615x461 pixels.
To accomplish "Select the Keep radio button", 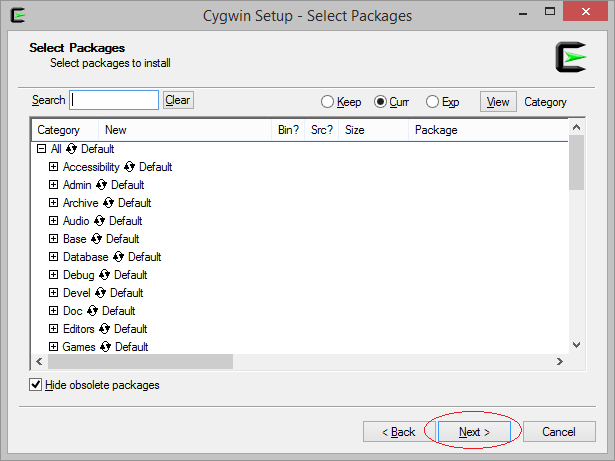I will point(327,102).
